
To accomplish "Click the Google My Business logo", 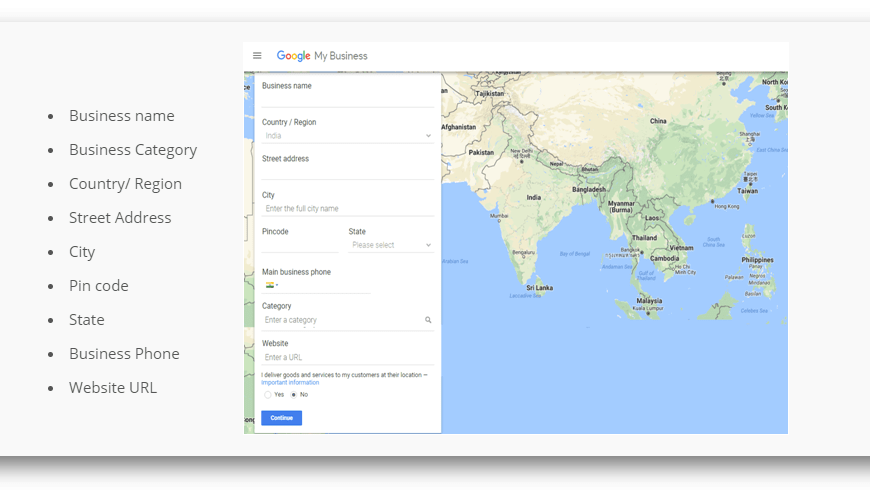I will pos(322,56).
